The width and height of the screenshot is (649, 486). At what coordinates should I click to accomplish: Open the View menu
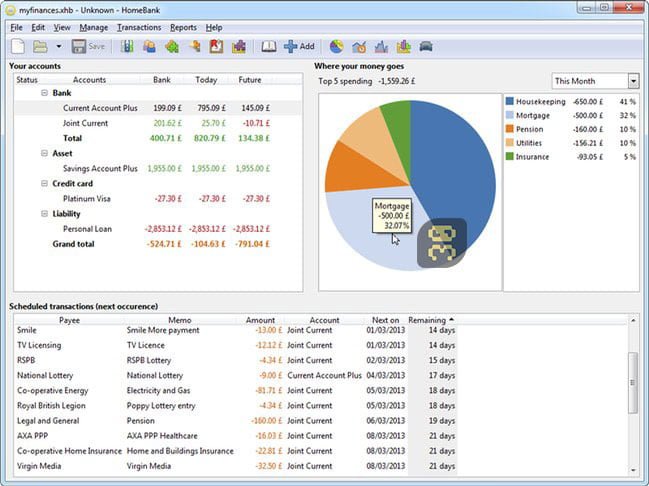62,28
